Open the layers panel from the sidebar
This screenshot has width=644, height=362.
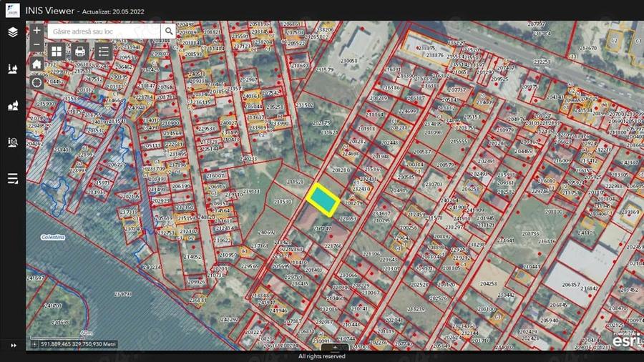(x=13, y=32)
